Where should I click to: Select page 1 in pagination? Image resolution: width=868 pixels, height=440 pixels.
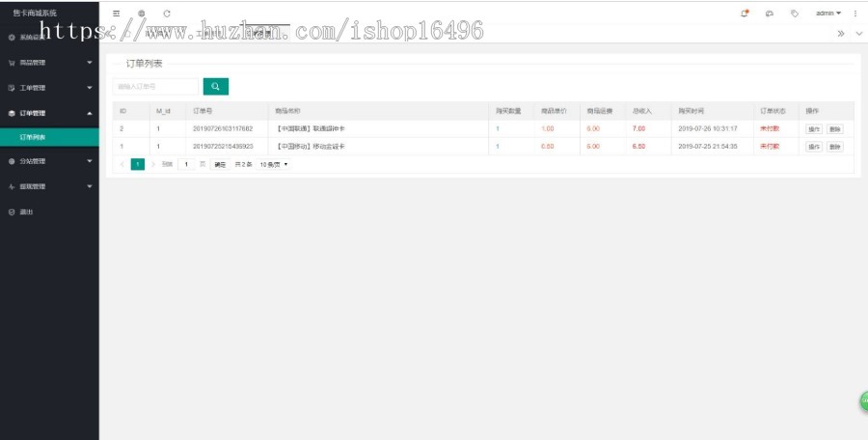(138, 165)
